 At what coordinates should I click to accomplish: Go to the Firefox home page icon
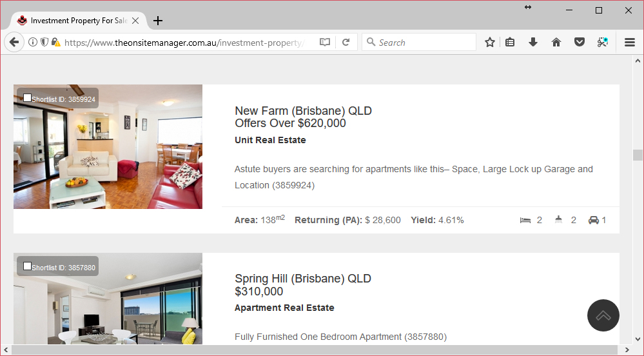[x=556, y=42]
